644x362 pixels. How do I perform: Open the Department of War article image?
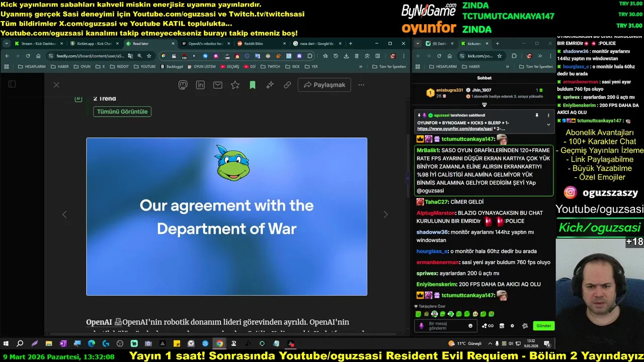(226, 216)
